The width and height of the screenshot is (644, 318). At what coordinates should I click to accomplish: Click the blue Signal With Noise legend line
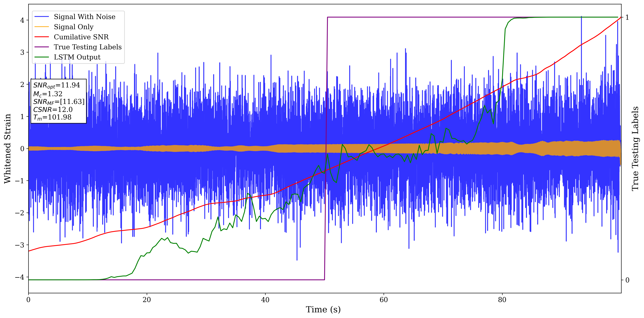[42, 17]
